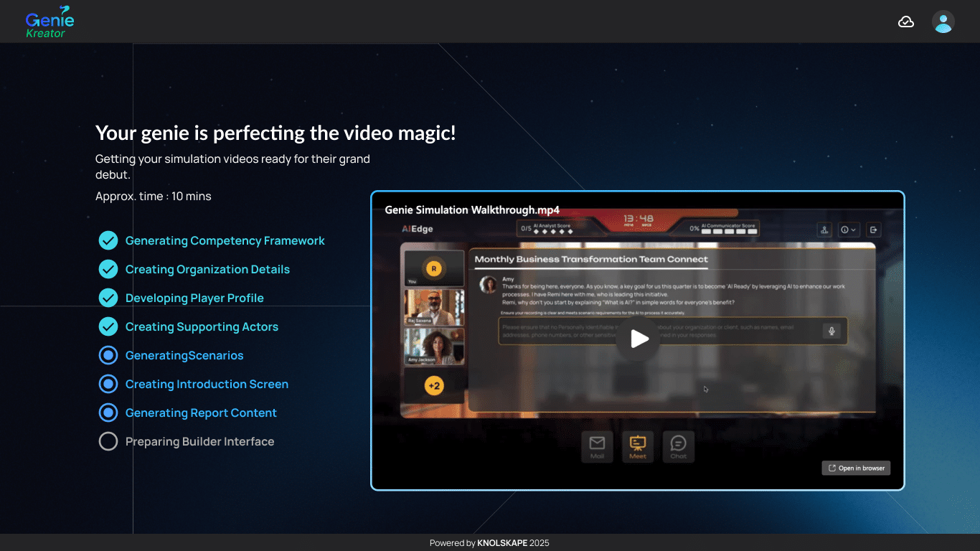Select the Raj Saxena participant thumbnail

(x=434, y=307)
